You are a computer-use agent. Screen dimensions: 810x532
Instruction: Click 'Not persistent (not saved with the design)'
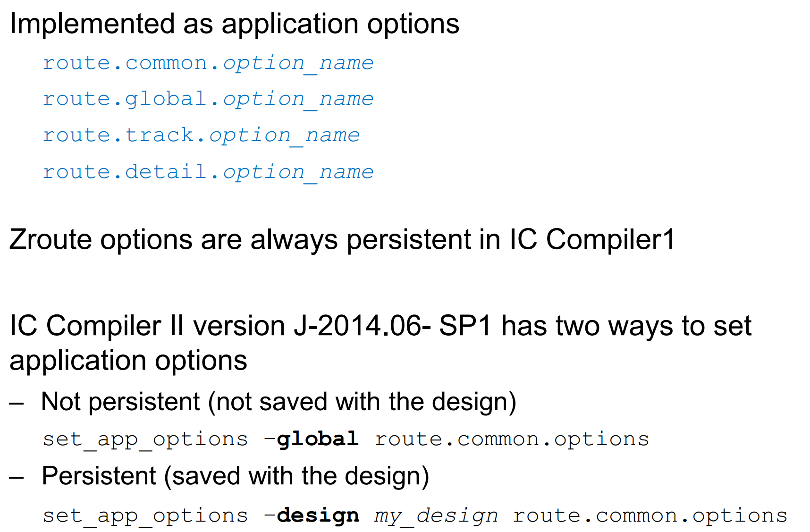pyautogui.click(x=279, y=403)
